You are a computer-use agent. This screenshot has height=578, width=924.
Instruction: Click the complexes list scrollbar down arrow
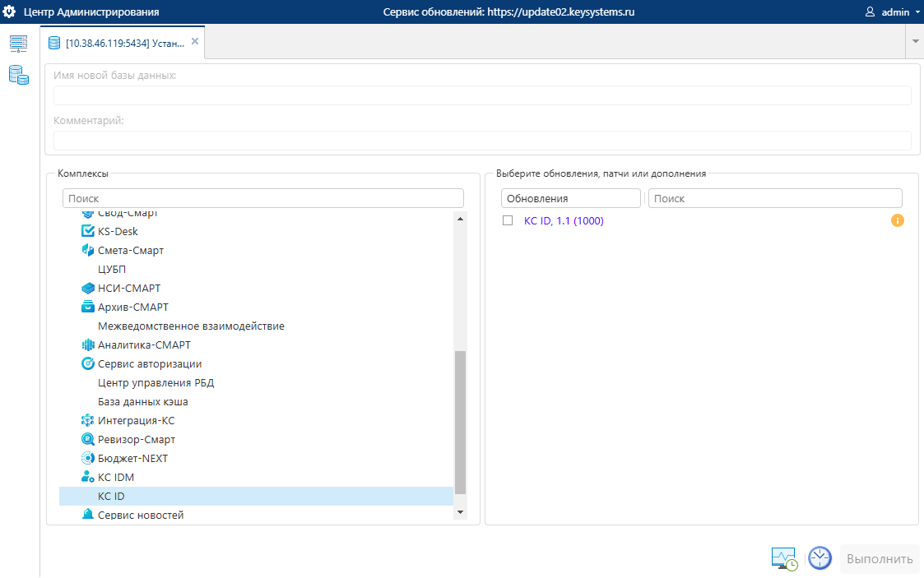[x=460, y=513]
